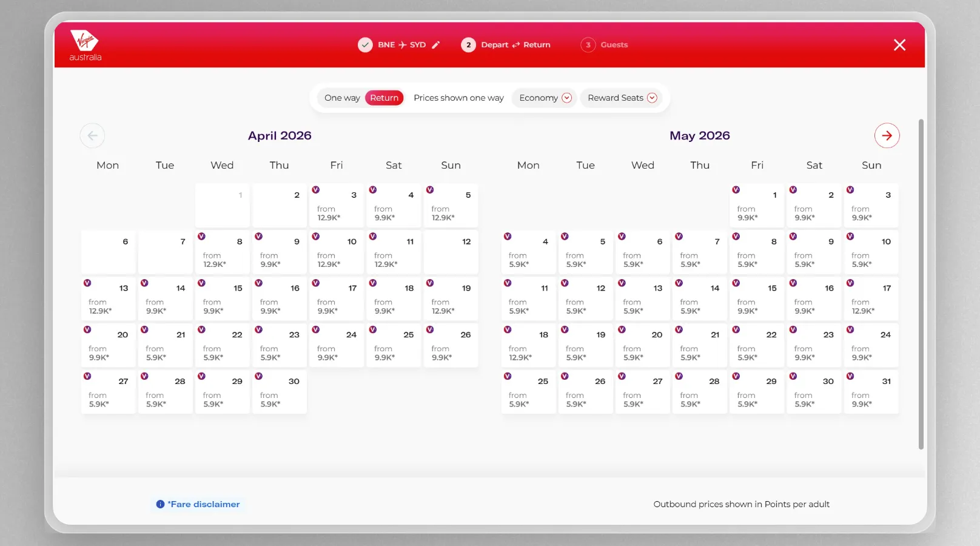Edit the BNE to SYD route
This screenshot has width=980, height=546.
(435, 45)
